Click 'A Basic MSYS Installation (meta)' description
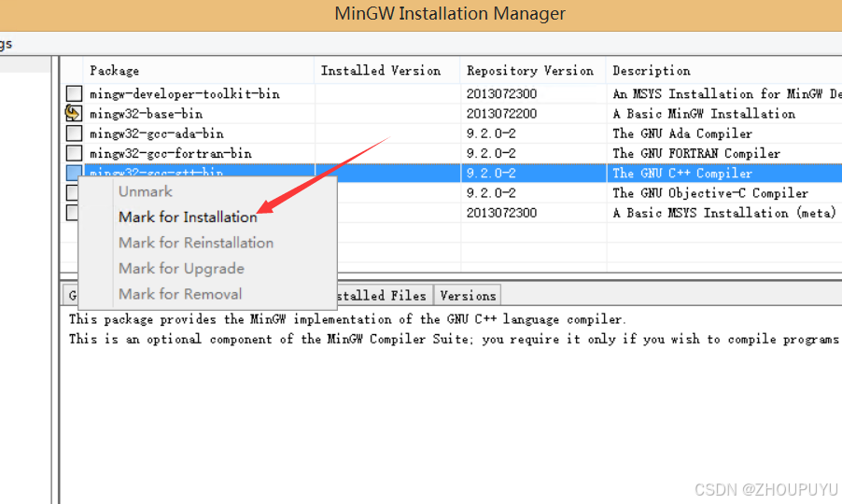 (x=724, y=213)
